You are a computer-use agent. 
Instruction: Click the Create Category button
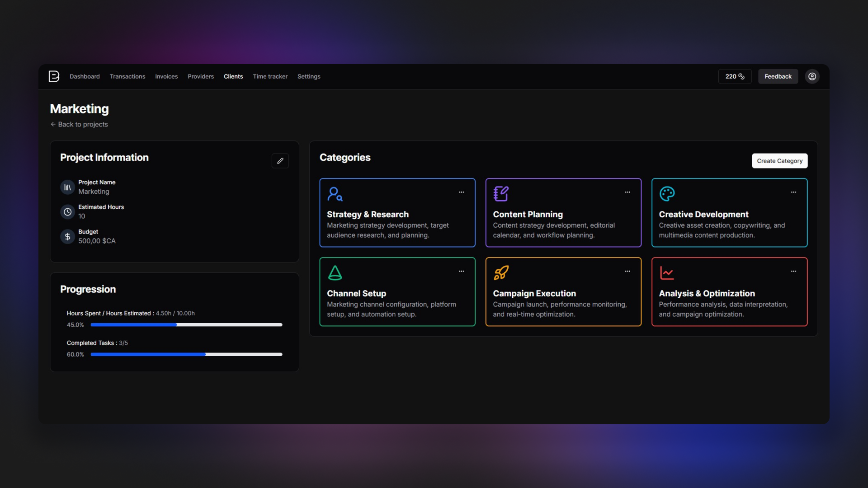[x=779, y=160]
